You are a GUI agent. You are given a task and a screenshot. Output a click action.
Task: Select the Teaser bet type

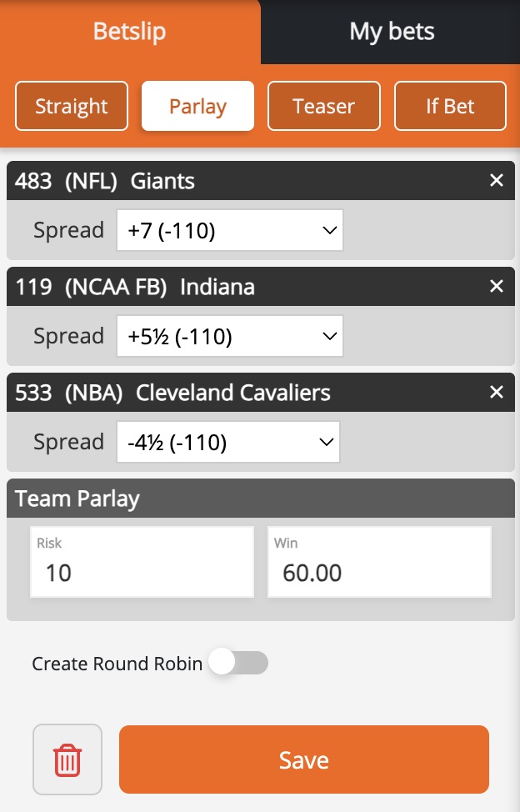(323, 106)
